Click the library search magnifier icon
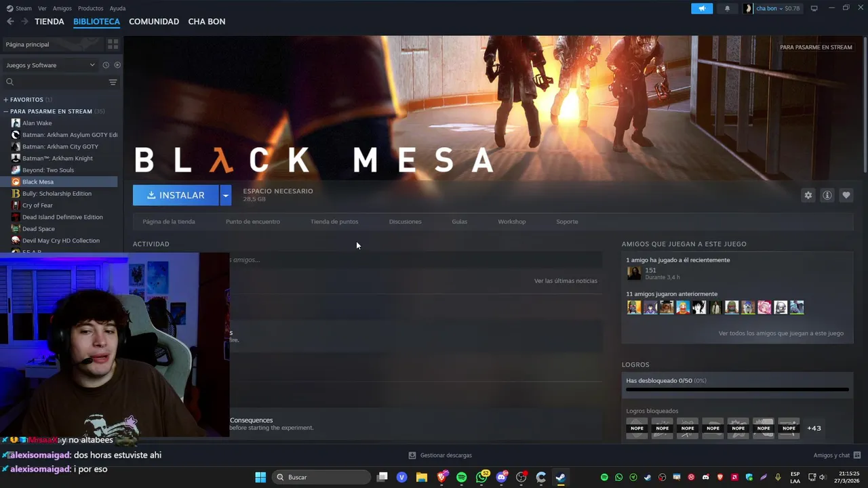Viewport: 868px width, 488px height. [x=9, y=82]
